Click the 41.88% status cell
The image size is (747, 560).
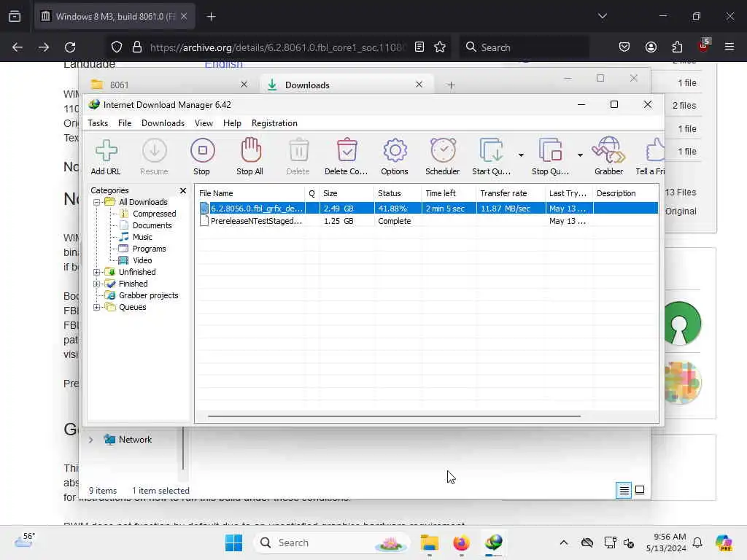(x=392, y=209)
